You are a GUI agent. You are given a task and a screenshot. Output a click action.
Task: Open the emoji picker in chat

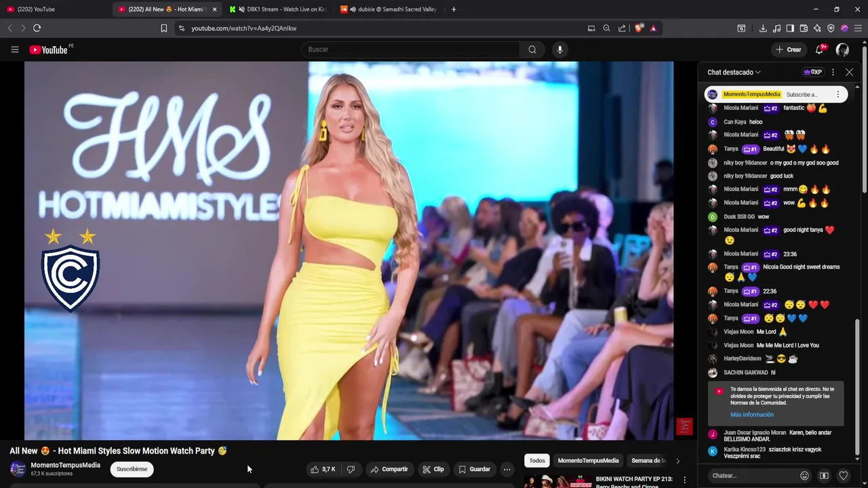804,476
